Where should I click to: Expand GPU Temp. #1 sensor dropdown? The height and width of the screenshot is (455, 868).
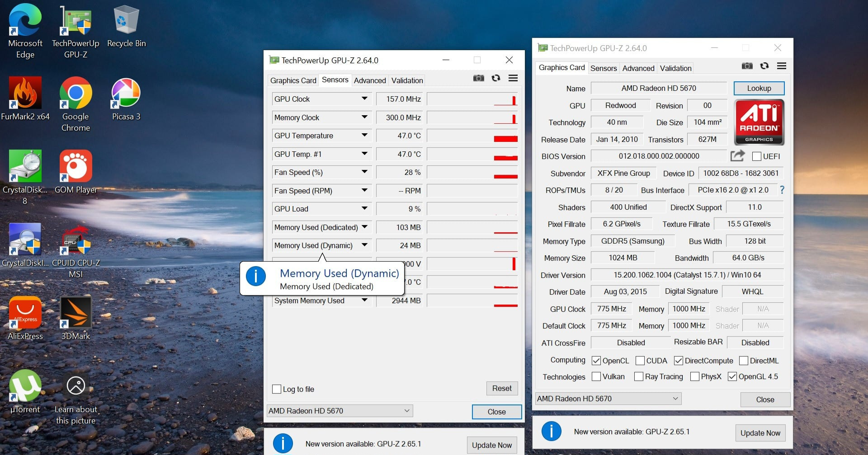pyautogui.click(x=364, y=154)
